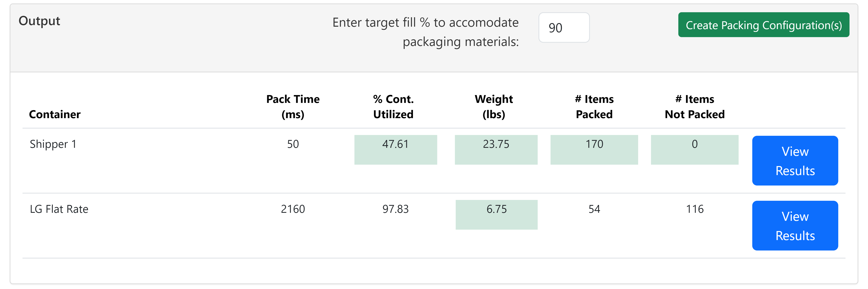Click the % Cont. Utilized column header
The image size is (868, 289).
393,107
